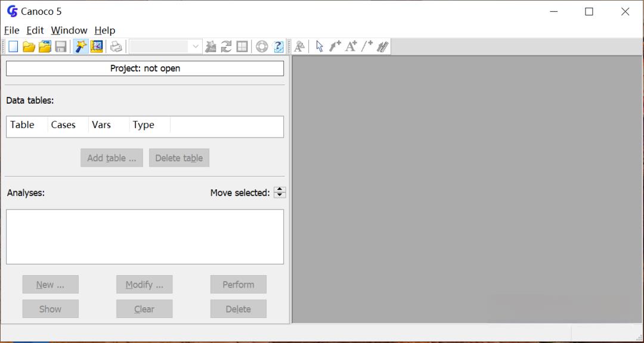Click the grayed-out floppy disk Save icon
Viewport: 644px width, 343px height.
(61, 46)
